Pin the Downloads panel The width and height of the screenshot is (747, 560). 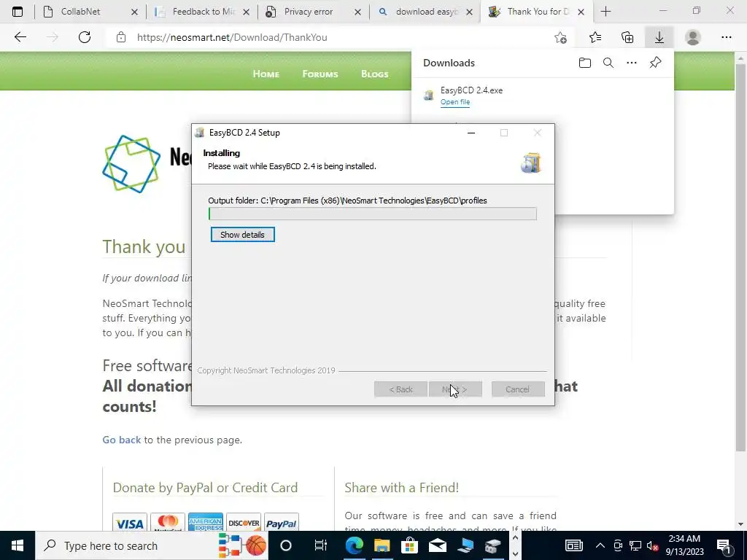[x=656, y=63]
